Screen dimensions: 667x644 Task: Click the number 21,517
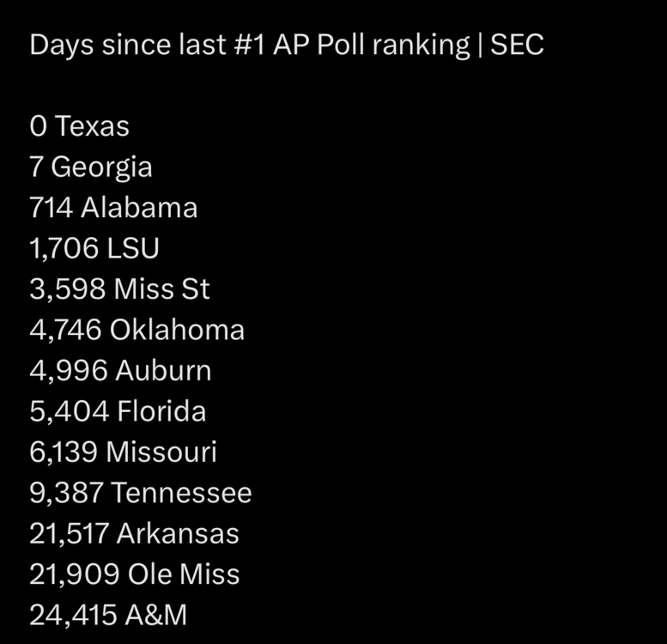coord(69,533)
